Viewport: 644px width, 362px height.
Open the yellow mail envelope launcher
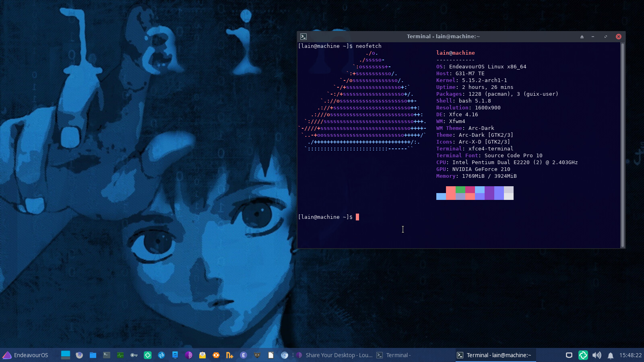[x=202, y=355]
